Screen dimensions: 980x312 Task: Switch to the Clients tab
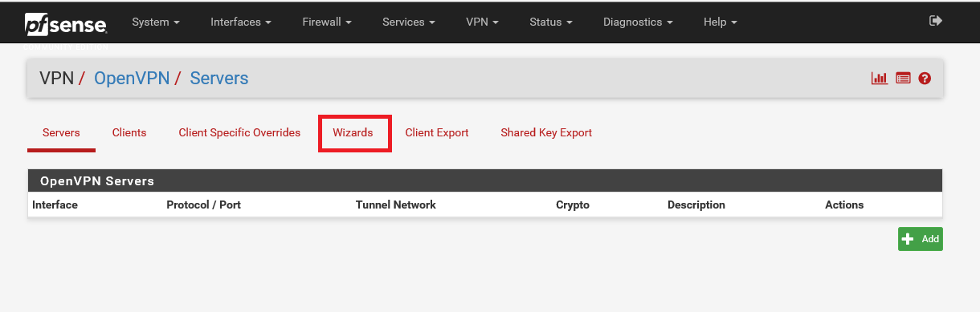click(x=129, y=132)
